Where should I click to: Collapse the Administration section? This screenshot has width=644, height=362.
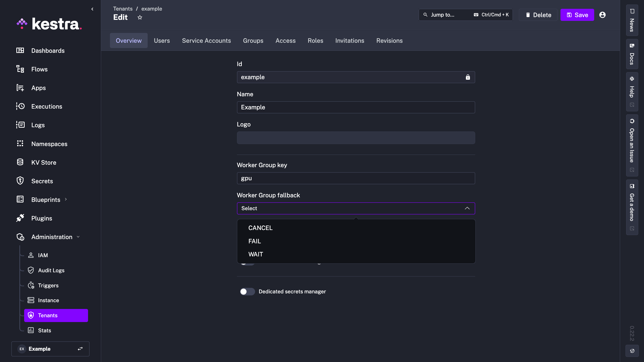77,237
